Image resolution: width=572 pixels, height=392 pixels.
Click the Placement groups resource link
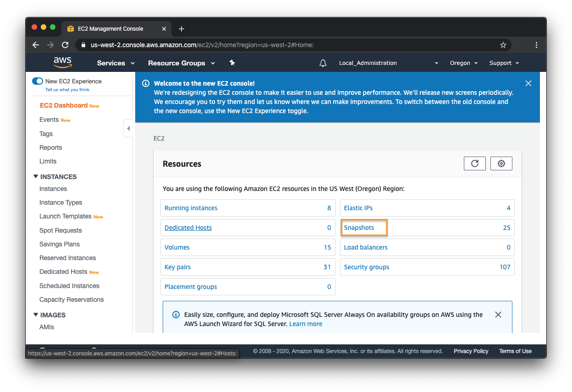tap(191, 287)
